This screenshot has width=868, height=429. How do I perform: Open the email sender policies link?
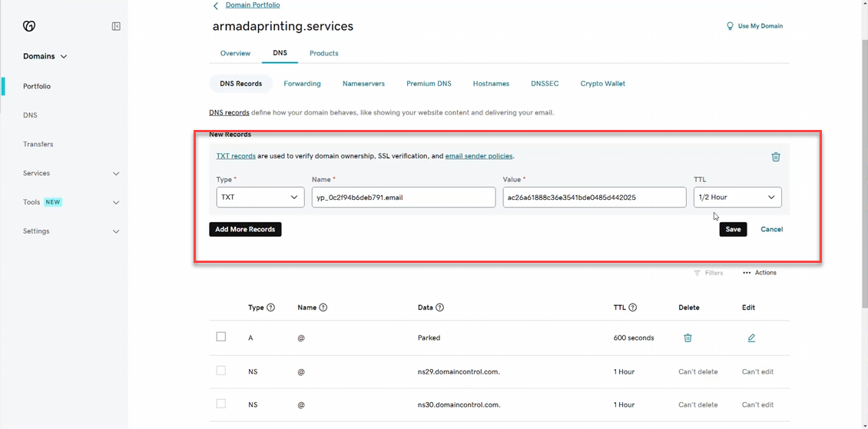[479, 156]
